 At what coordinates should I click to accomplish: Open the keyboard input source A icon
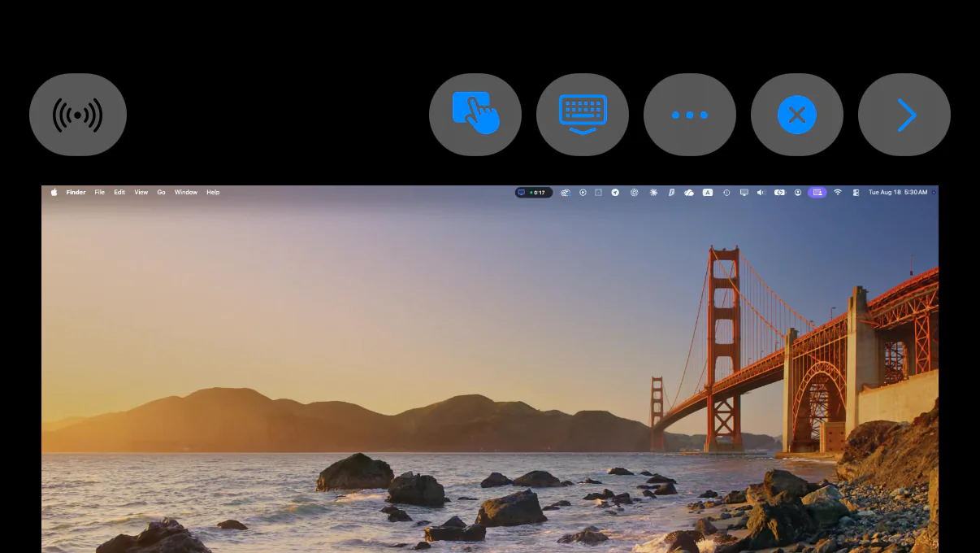tap(708, 193)
